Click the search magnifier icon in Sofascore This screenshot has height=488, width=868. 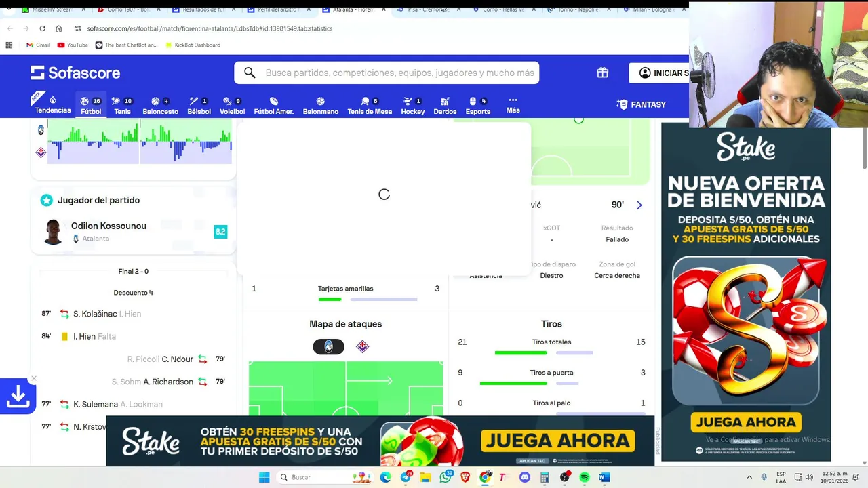pos(250,73)
